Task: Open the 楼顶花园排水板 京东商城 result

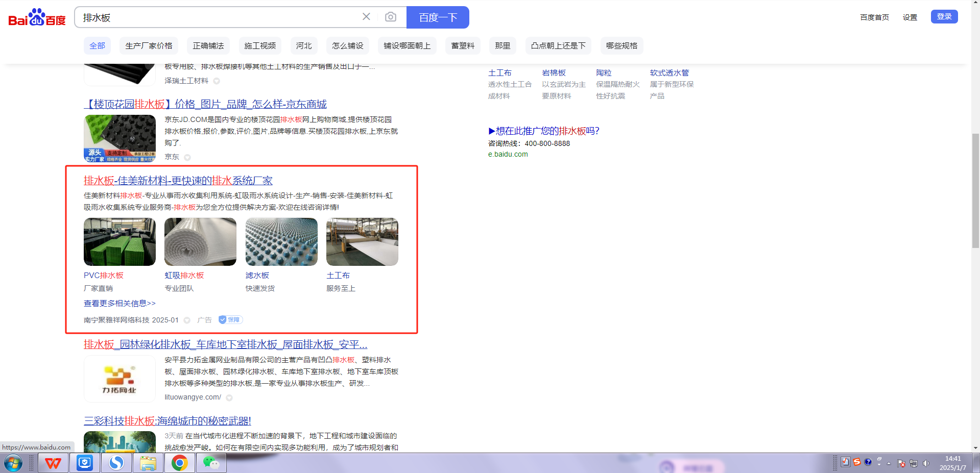Action: [205, 105]
